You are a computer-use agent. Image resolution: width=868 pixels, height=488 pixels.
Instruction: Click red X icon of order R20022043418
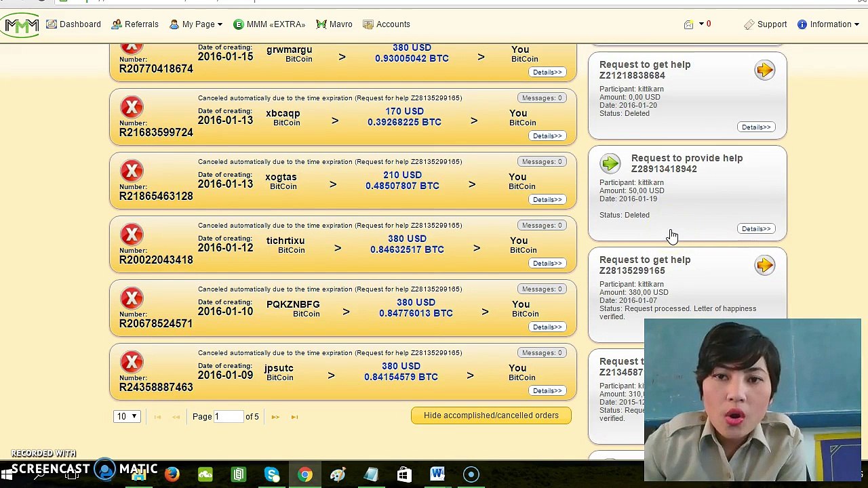[132, 235]
